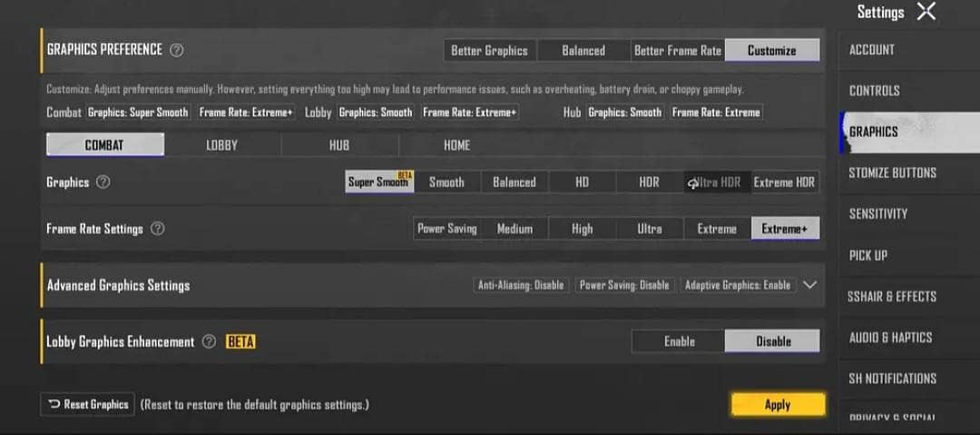Choose Balanced graphics quality option
The width and height of the screenshot is (980, 435).
(x=514, y=183)
